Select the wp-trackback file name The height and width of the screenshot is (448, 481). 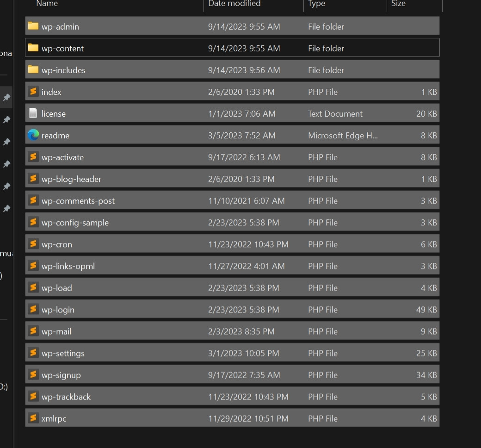[66, 397]
